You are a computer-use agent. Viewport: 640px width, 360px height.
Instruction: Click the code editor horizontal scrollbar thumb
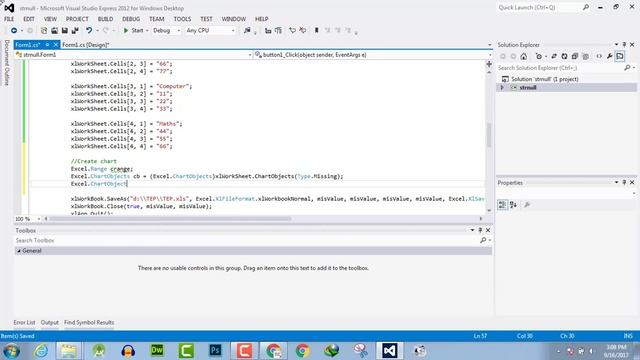click(171, 219)
